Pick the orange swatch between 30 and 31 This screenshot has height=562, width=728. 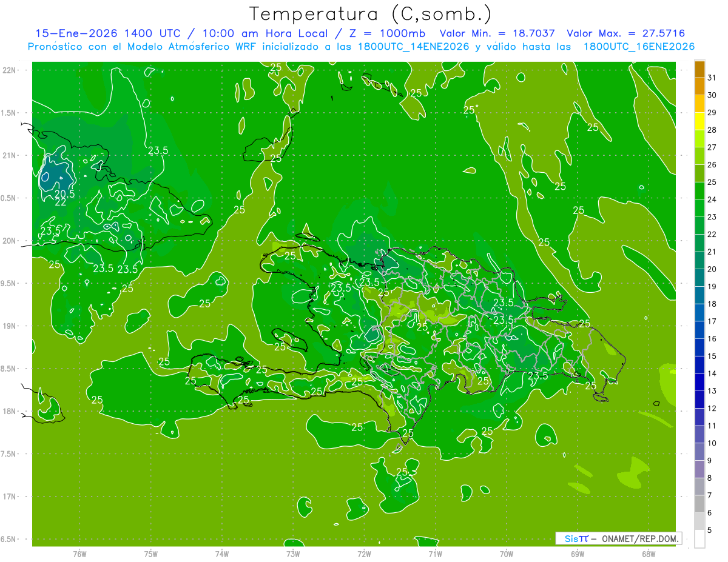pos(699,87)
